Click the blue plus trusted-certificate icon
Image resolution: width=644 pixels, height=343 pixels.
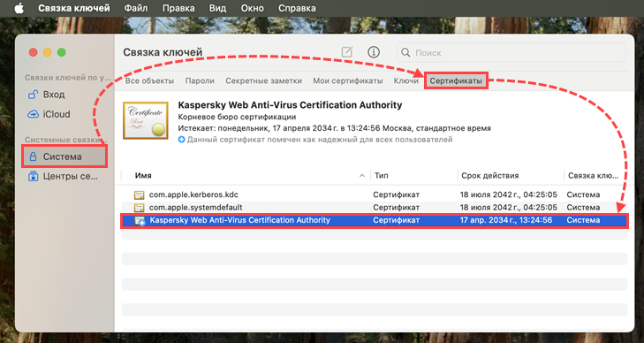tap(181, 140)
